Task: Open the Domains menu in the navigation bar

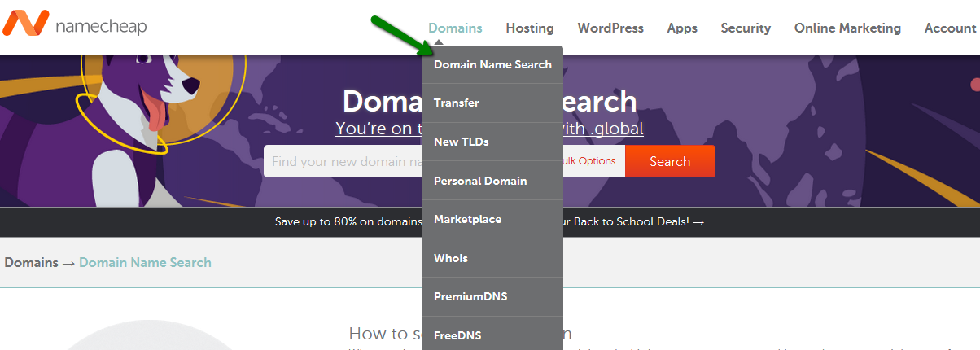Action: coord(455,28)
